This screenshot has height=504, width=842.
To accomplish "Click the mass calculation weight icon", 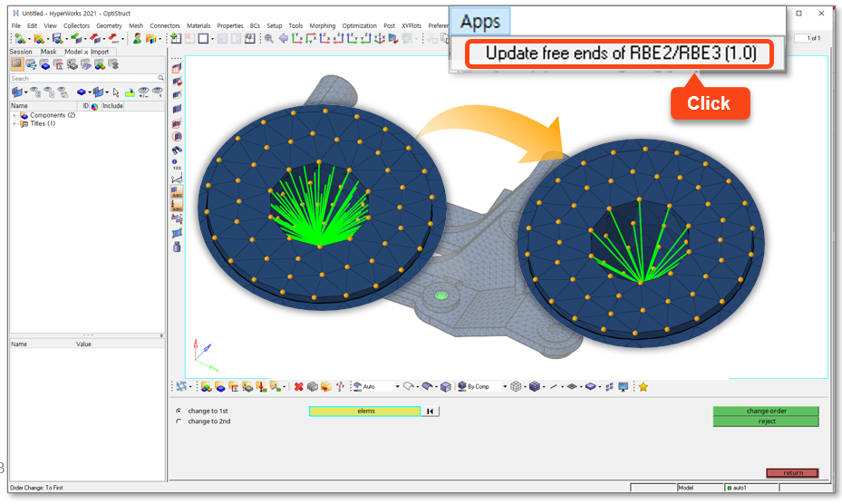I will coord(176,247).
